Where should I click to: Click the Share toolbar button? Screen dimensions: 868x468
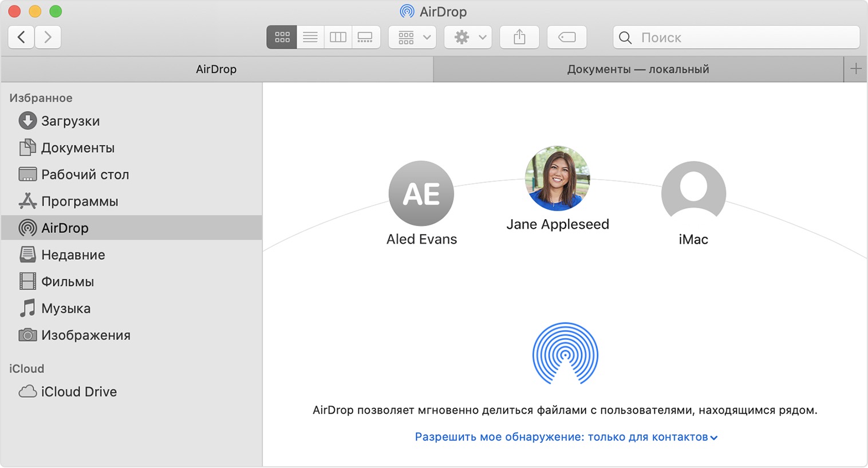pos(519,37)
